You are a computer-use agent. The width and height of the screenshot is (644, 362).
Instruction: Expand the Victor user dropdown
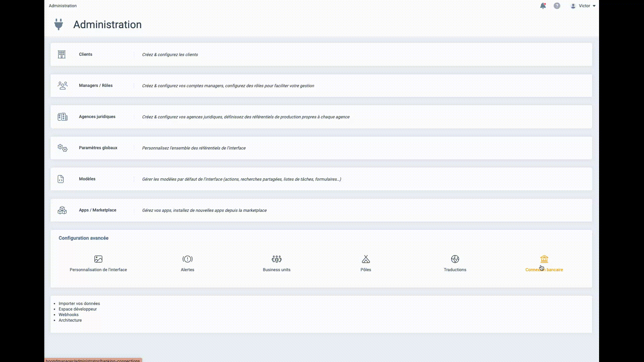click(584, 6)
